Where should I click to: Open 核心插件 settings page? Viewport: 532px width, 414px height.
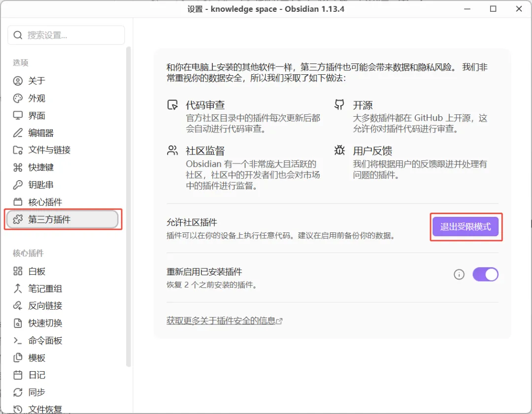tap(63, 202)
